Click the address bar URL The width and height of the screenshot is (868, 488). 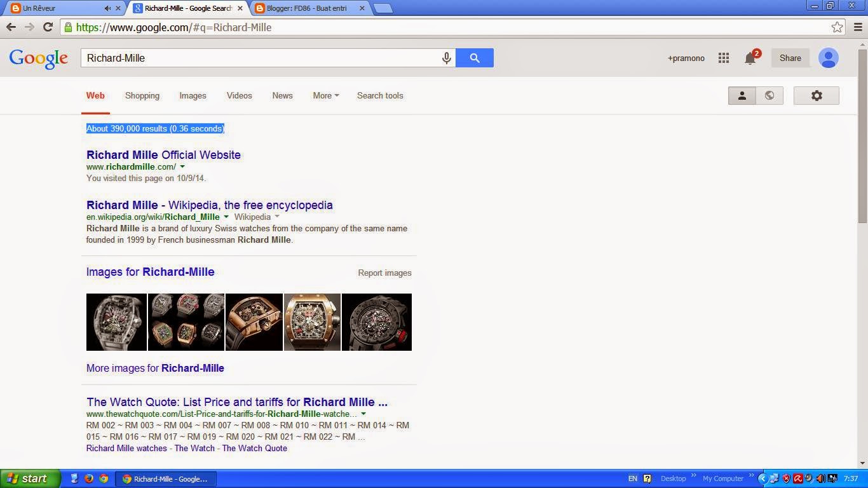(x=173, y=27)
